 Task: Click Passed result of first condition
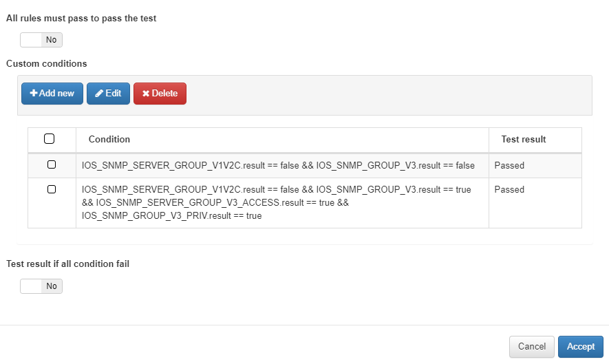(509, 166)
